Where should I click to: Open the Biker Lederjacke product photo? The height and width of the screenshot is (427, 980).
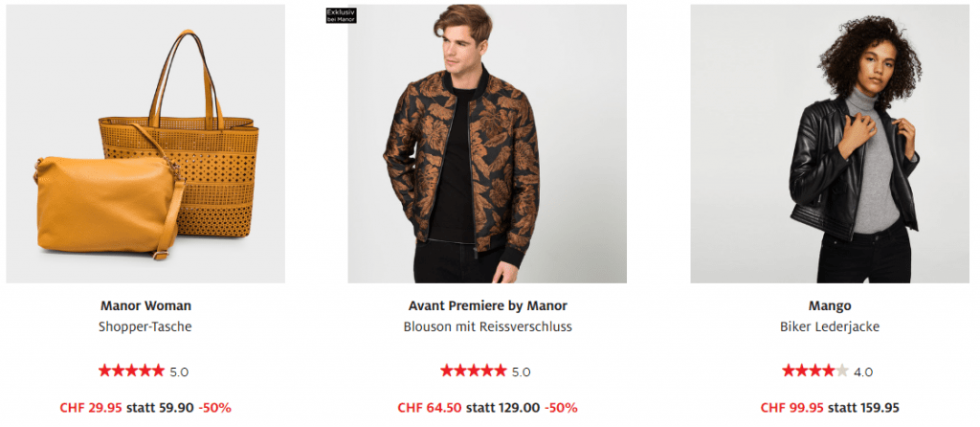pyautogui.click(x=829, y=144)
